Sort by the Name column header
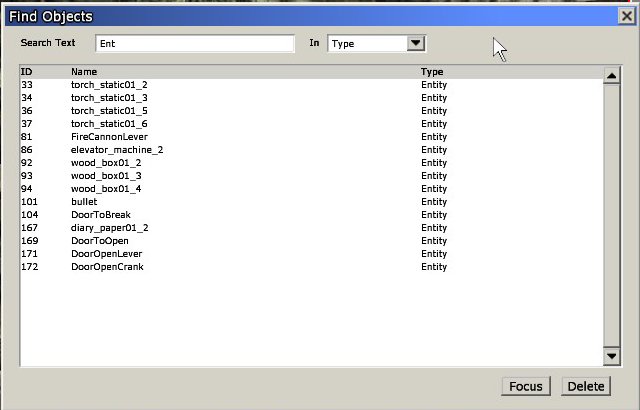640x410 pixels. (84, 72)
